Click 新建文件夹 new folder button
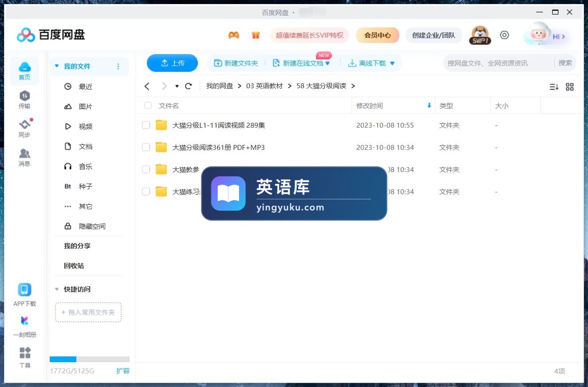 click(x=236, y=63)
